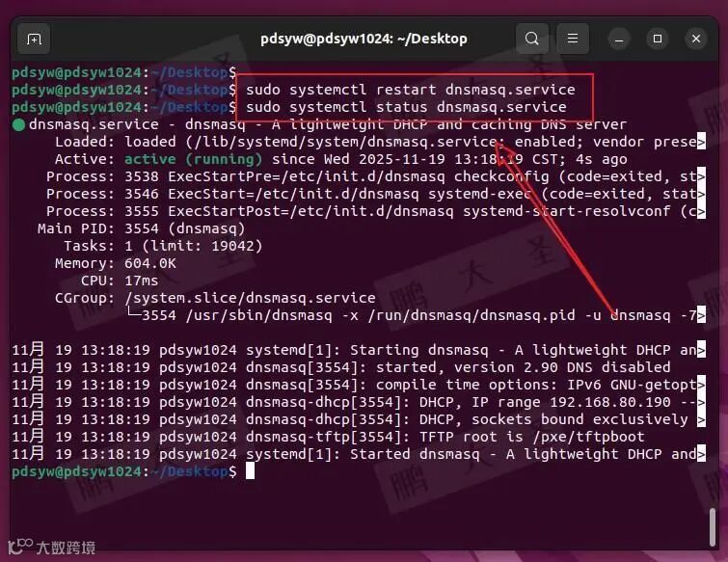Viewport: 728px width, 562px height.
Task: Click 'Memory: 604.0K' value
Action: tap(150, 263)
